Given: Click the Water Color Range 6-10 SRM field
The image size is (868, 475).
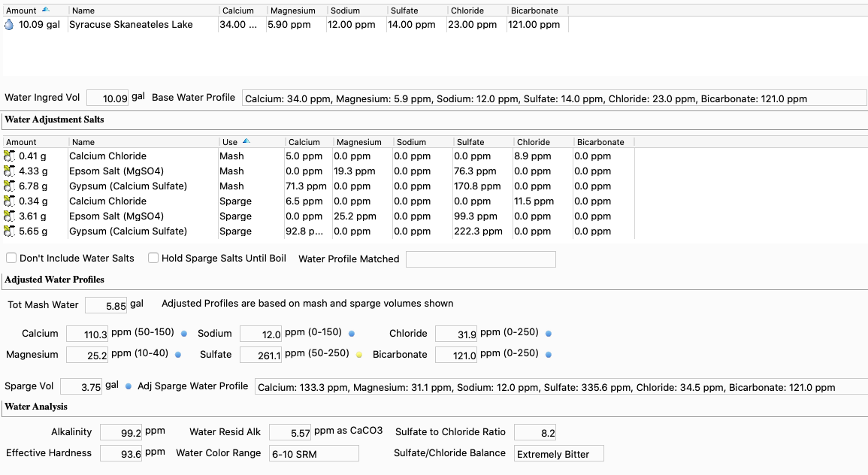Looking at the screenshot, I should coord(314,453).
